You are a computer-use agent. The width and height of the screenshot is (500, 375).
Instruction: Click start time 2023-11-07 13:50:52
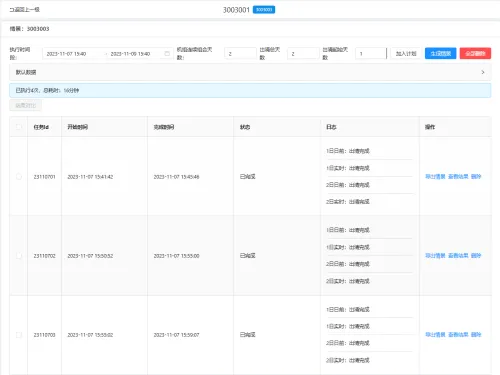[90, 256]
